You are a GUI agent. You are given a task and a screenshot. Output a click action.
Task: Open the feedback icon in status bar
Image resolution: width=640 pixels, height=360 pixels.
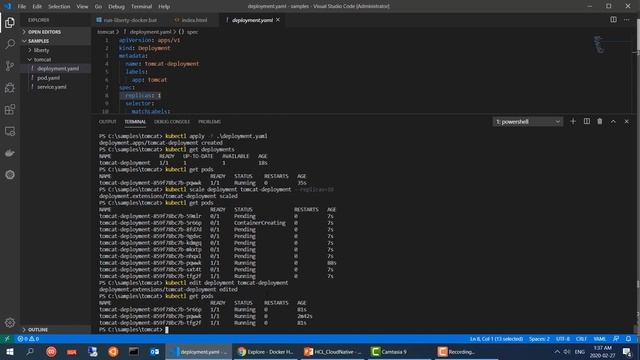tap(616, 339)
